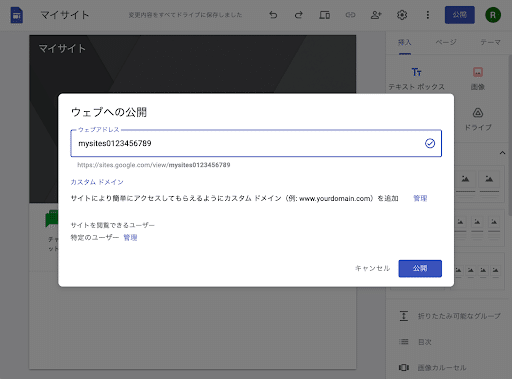Switch to the テーマ tab

coord(490,42)
